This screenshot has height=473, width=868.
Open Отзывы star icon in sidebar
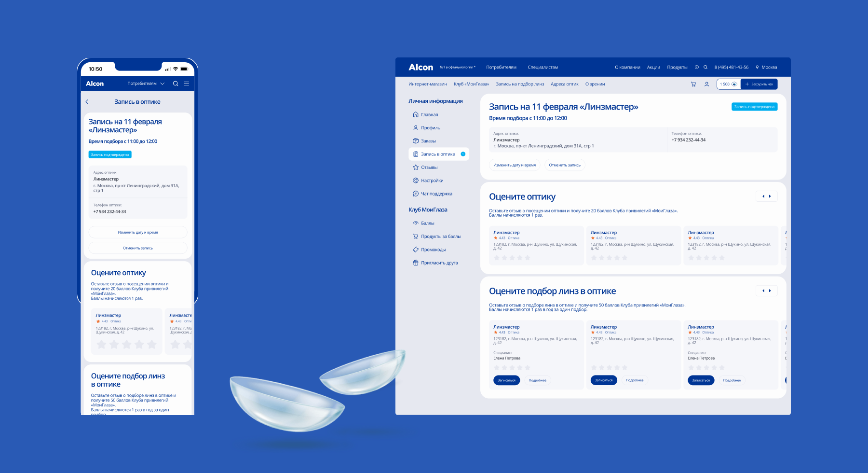416,167
